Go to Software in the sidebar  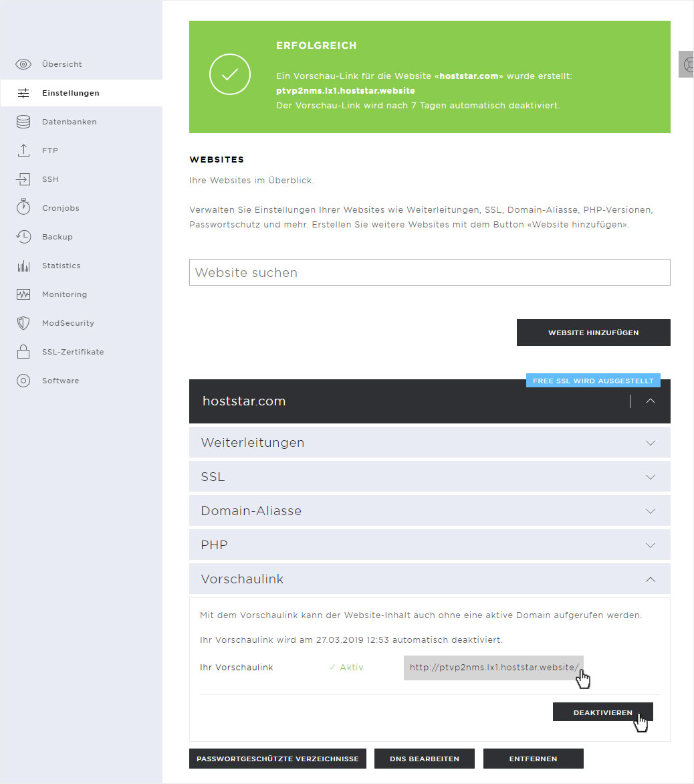[x=60, y=381]
